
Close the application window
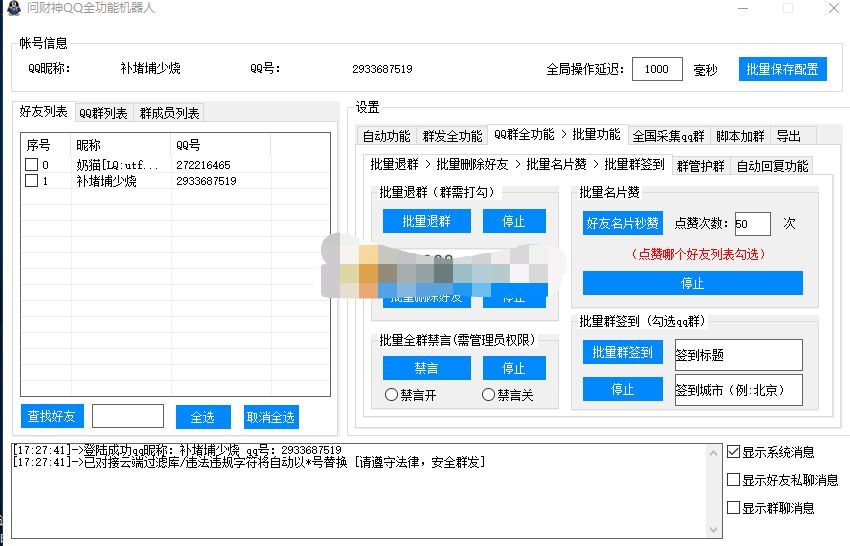[834, 8]
